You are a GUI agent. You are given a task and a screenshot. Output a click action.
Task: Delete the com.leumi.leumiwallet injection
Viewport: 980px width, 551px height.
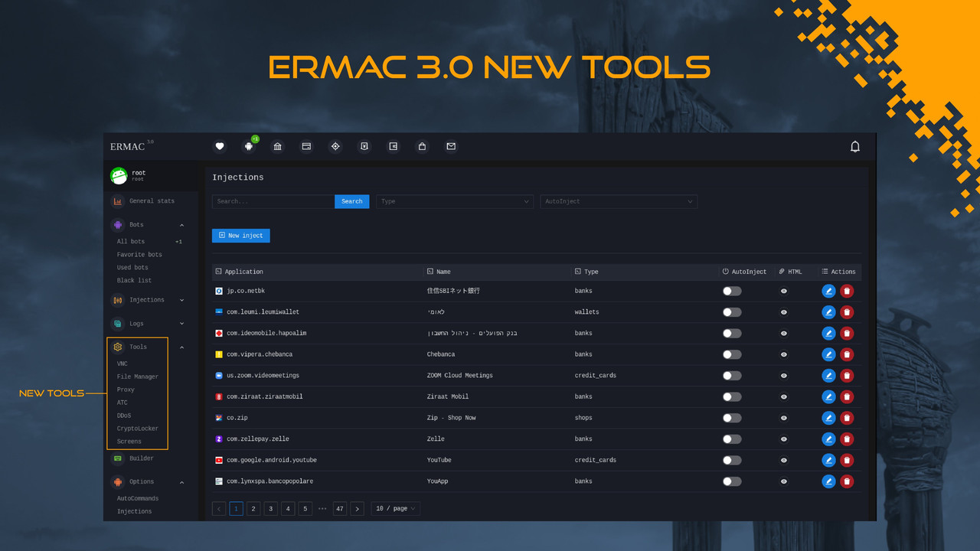847,312
